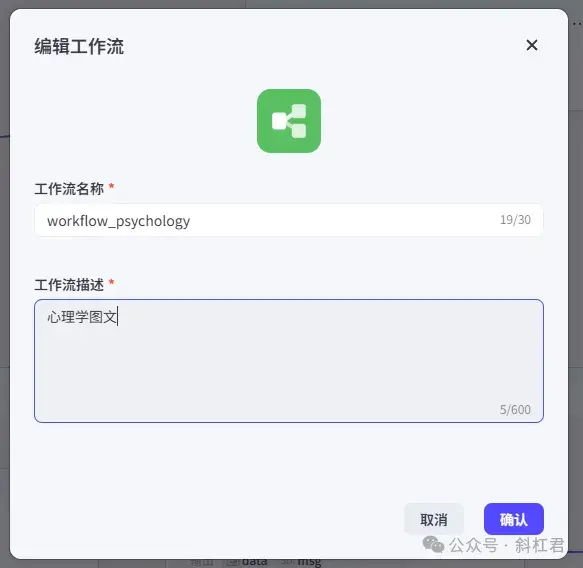Click the 取消 button
This screenshot has width=583, height=568.
coord(434,519)
